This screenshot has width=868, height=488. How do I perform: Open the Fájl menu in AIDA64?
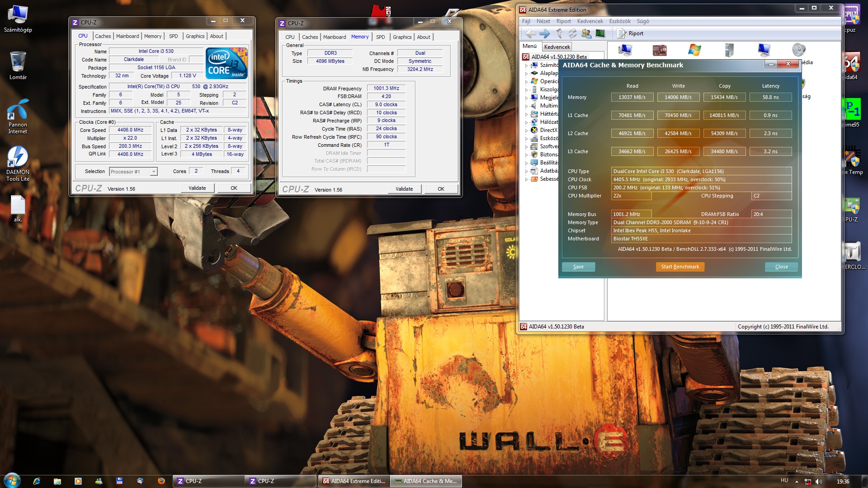click(x=526, y=21)
